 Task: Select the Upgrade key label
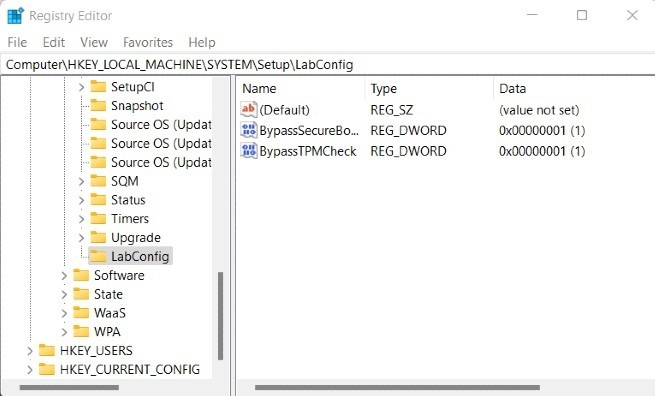pos(136,238)
